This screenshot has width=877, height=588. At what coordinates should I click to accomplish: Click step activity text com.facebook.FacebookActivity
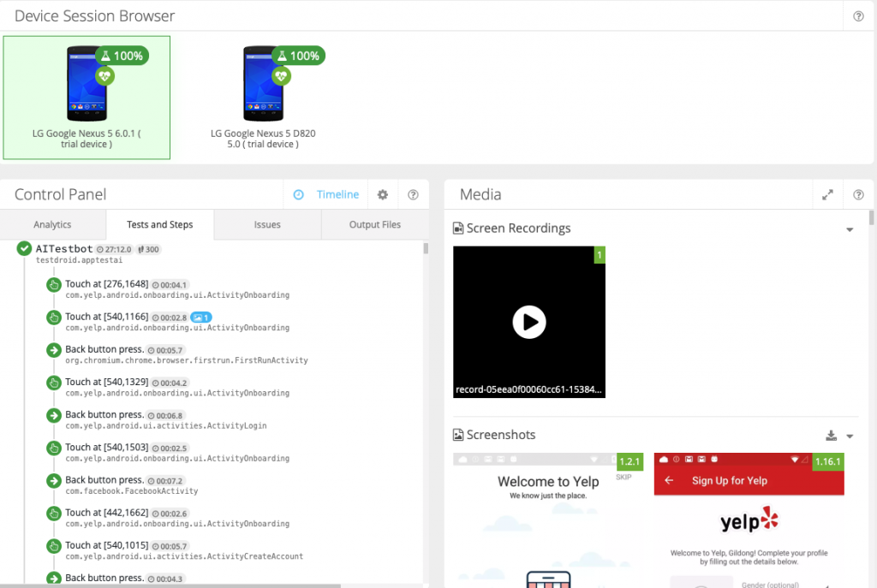[x=131, y=491]
